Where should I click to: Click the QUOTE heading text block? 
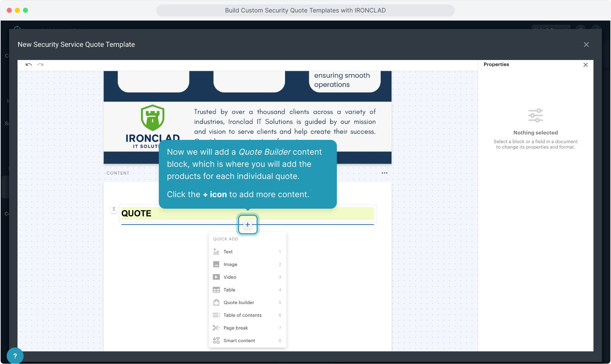(136, 213)
